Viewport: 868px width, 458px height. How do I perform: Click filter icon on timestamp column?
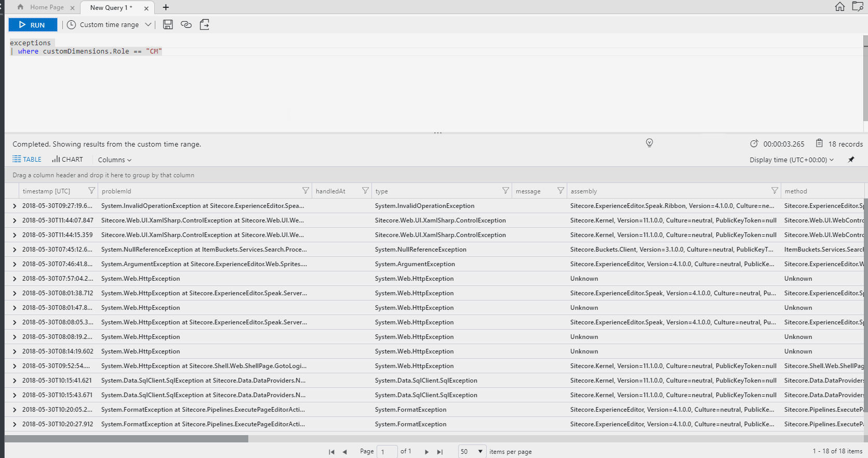tap(91, 191)
